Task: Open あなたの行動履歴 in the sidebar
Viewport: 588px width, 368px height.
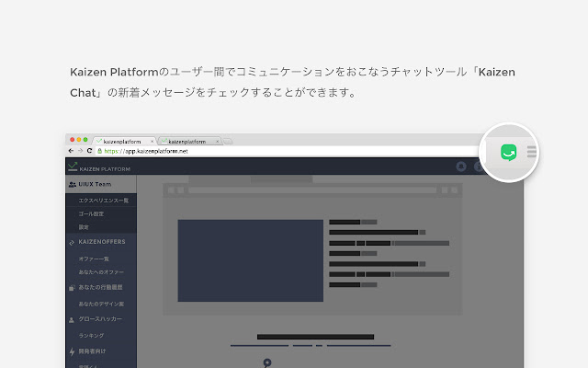Action: pyautogui.click(x=100, y=287)
